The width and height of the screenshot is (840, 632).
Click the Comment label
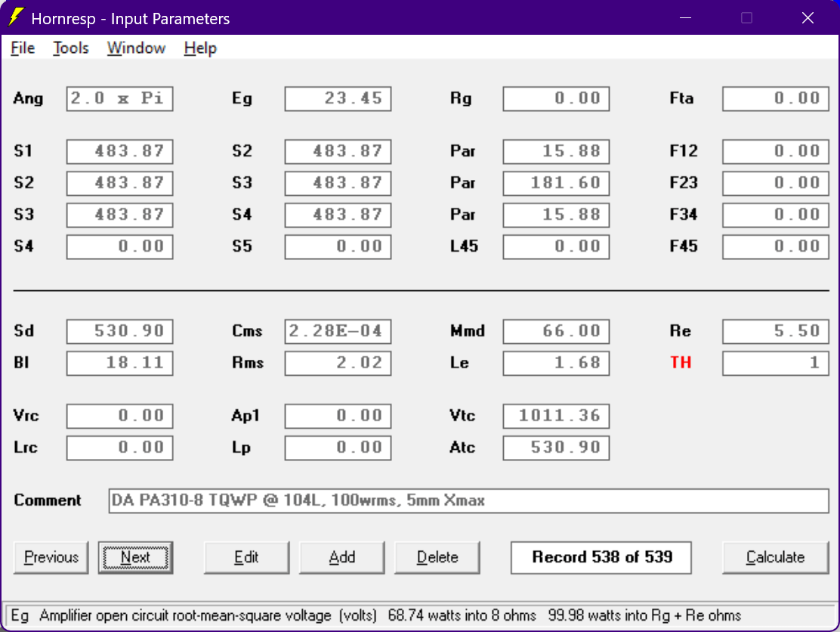point(47,500)
